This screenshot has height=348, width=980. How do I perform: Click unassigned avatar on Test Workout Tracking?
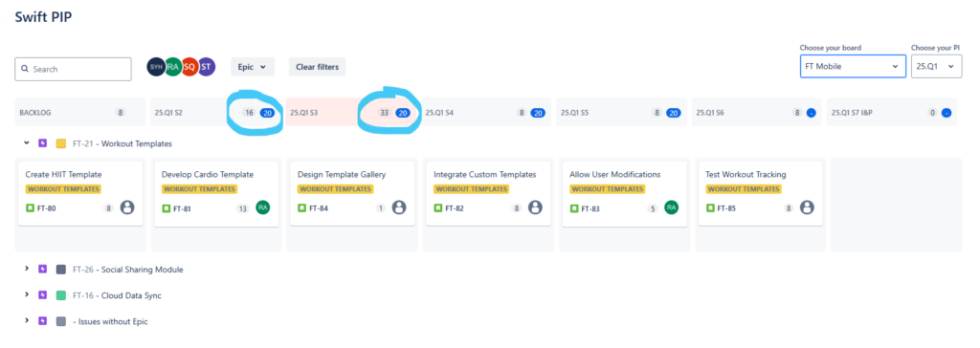pos(808,207)
